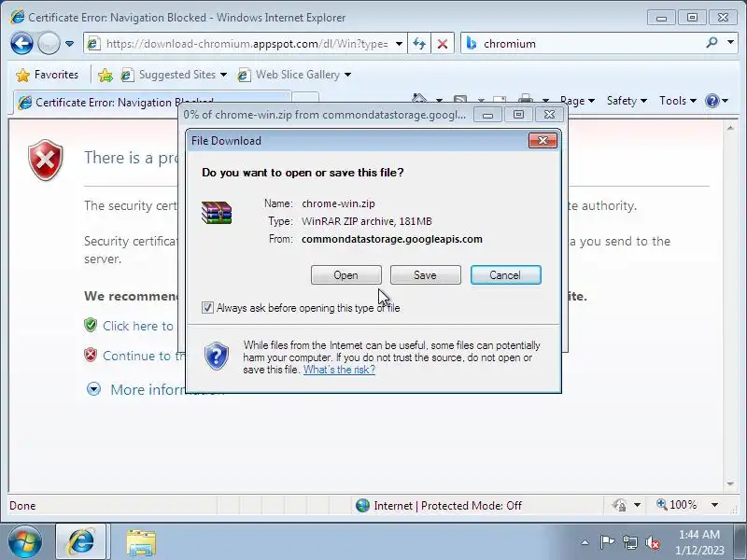This screenshot has width=747, height=560.
Task: Open the recent pages dropdown arrow
Action: tap(69, 44)
